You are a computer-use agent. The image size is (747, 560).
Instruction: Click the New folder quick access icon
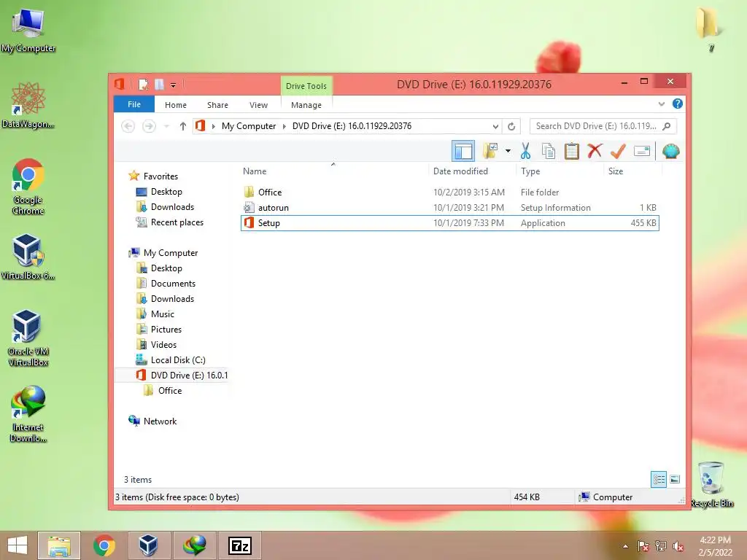point(159,85)
